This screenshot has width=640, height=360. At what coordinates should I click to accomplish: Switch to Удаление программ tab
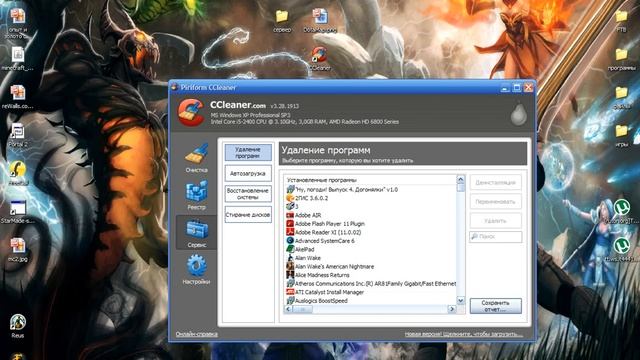(x=248, y=153)
